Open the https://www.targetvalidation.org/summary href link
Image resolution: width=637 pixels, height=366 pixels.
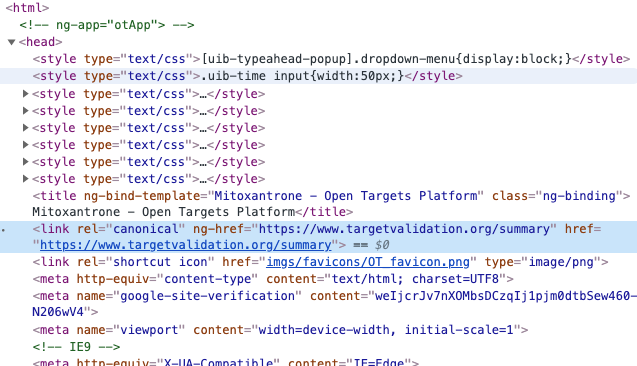tap(186, 245)
